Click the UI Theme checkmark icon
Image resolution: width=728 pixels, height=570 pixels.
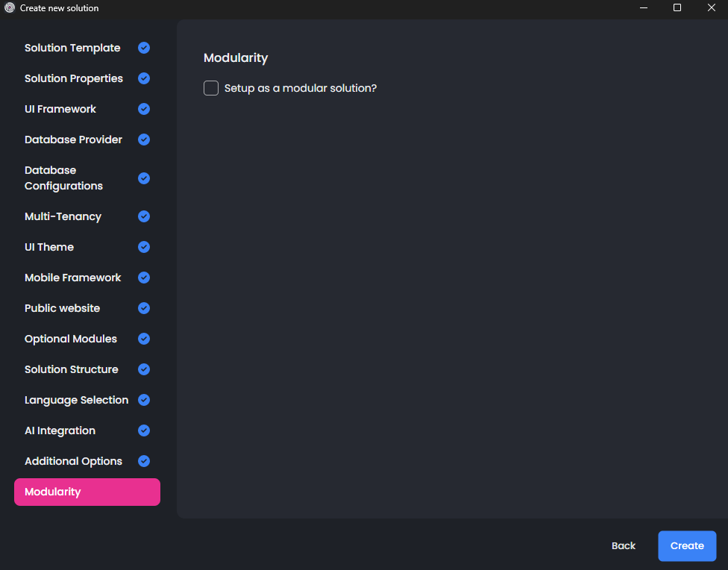144,247
